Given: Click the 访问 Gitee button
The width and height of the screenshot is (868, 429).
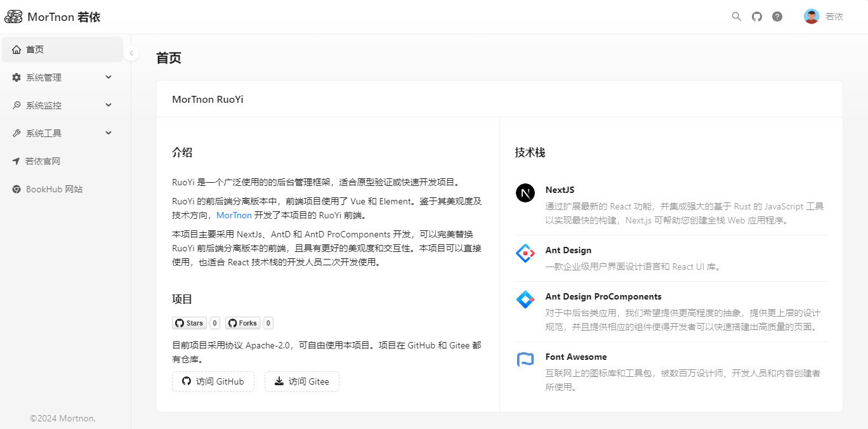Looking at the screenshot, I should pos(302,381).
